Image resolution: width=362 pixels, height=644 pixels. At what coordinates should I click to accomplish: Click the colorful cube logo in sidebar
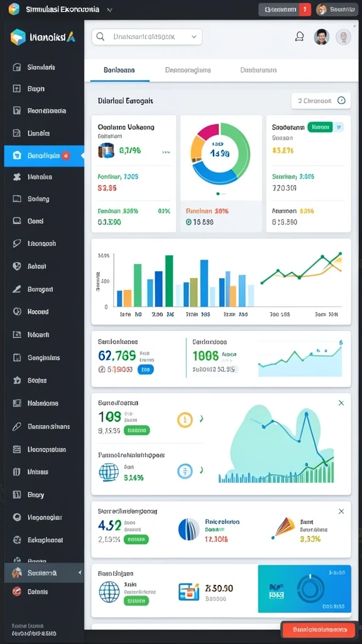[x=18, y=37]
